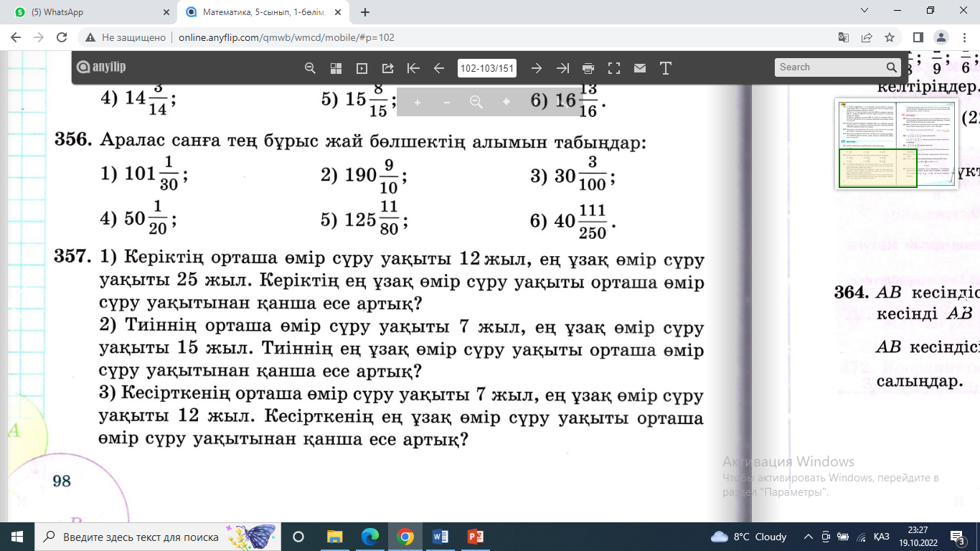The width and height of the screenshot is (980, 551).
Task: Select the text tool T icon
Action: [665, 68]
